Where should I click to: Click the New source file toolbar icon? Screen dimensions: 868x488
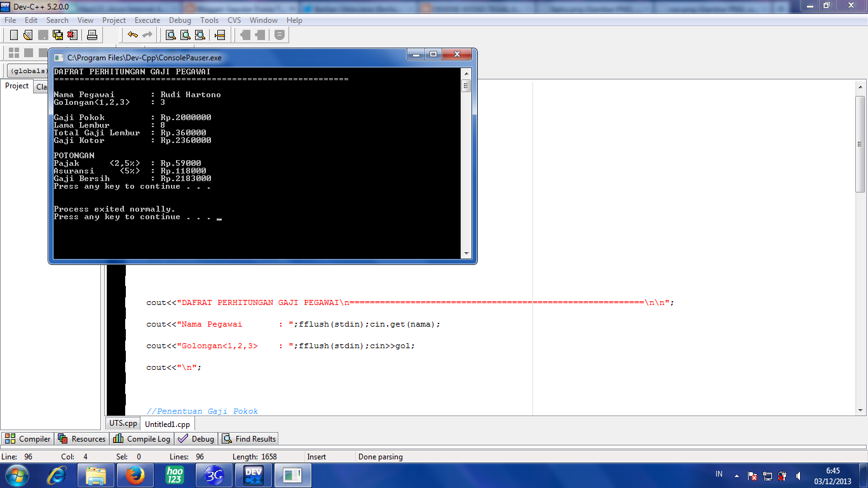tap(14, 35)
